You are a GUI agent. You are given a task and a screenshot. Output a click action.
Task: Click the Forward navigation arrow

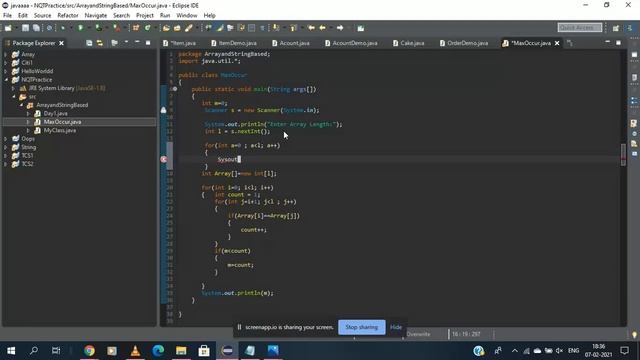(x=340, y=28)
